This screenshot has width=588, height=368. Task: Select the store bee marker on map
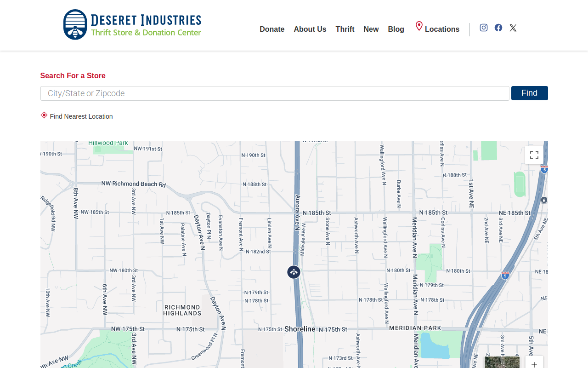click(294, 272)
